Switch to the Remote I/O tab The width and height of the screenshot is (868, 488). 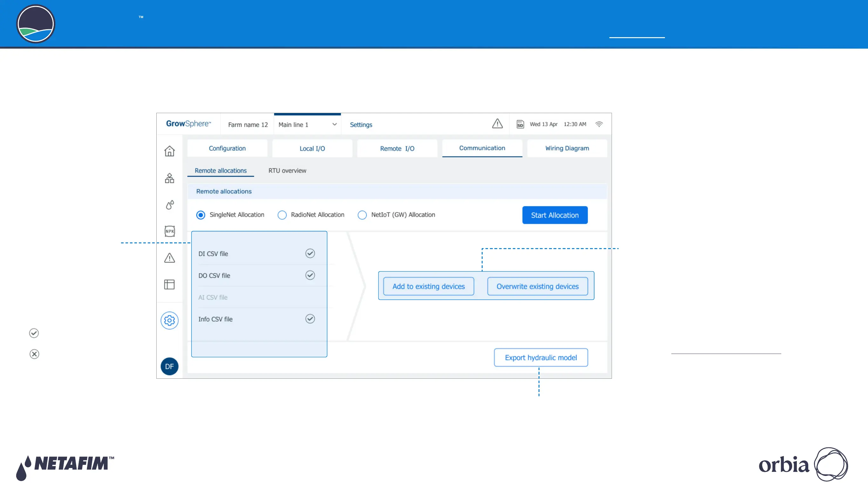(397, 148)
